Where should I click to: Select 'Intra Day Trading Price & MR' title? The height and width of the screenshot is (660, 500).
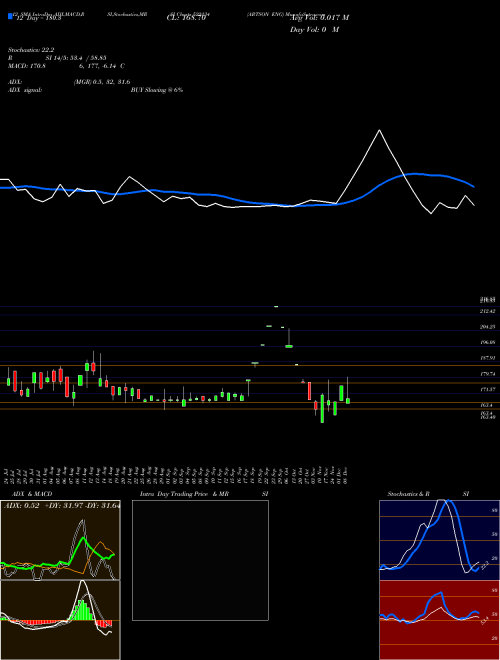[x=184, y=494]
